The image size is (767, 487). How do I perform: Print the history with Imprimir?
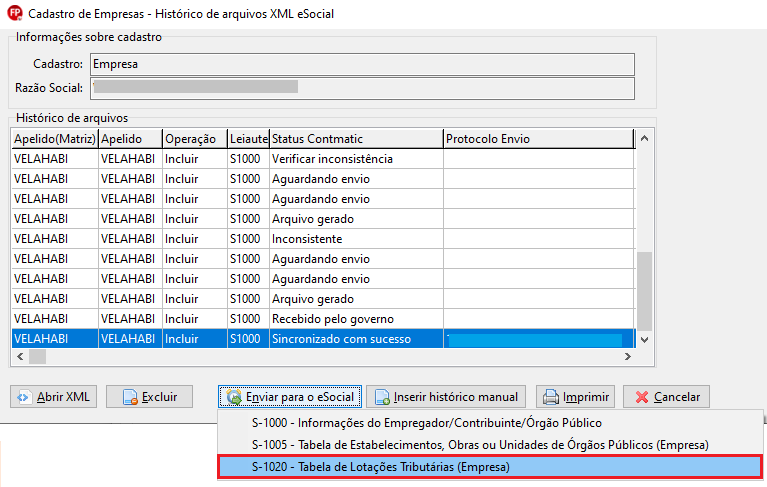coord(577,397)
